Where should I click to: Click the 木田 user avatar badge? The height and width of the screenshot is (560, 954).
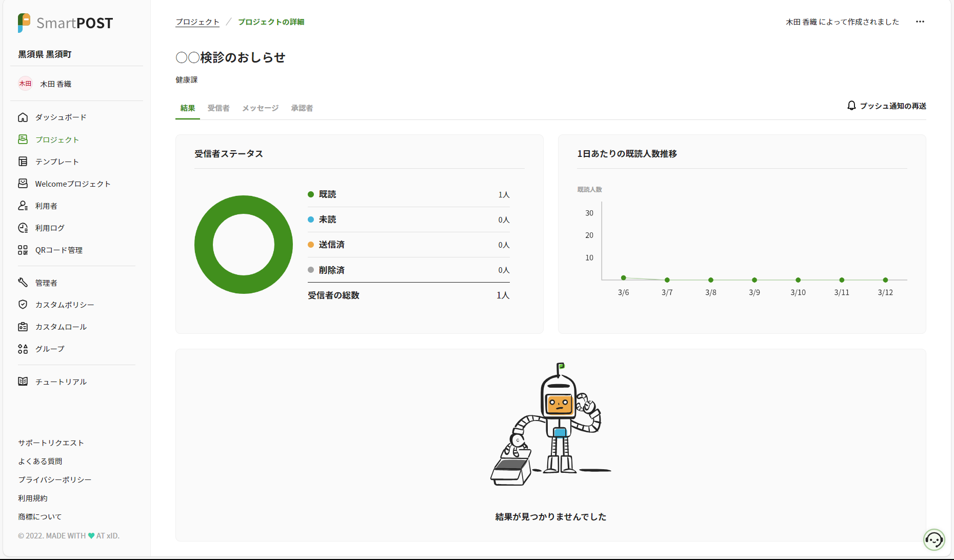click(x=25, y=84)
